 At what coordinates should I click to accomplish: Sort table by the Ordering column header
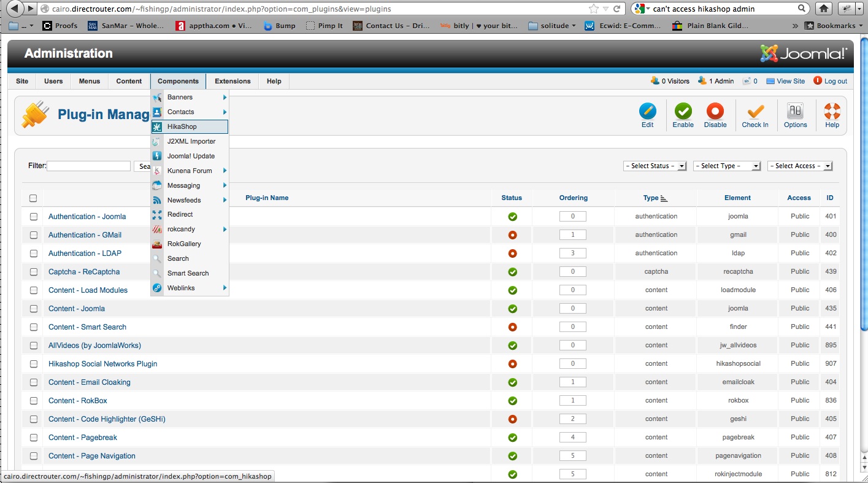click(x=574, y=198)
